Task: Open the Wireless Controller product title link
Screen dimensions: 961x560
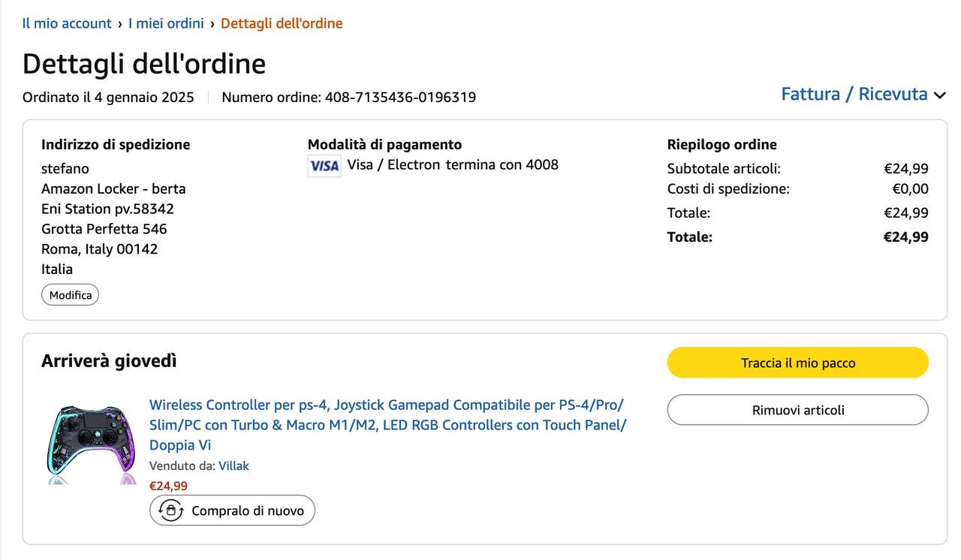Action: [x=387, y=425]
